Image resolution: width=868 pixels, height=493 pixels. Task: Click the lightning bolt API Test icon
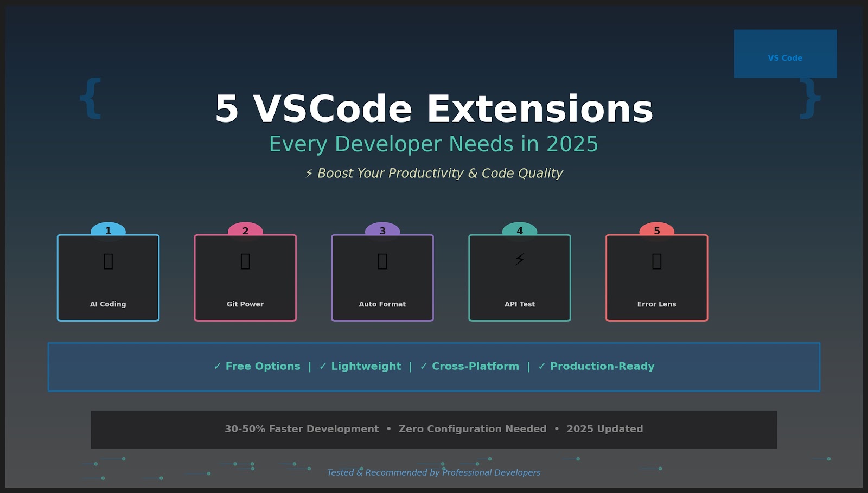click(519, 259)
